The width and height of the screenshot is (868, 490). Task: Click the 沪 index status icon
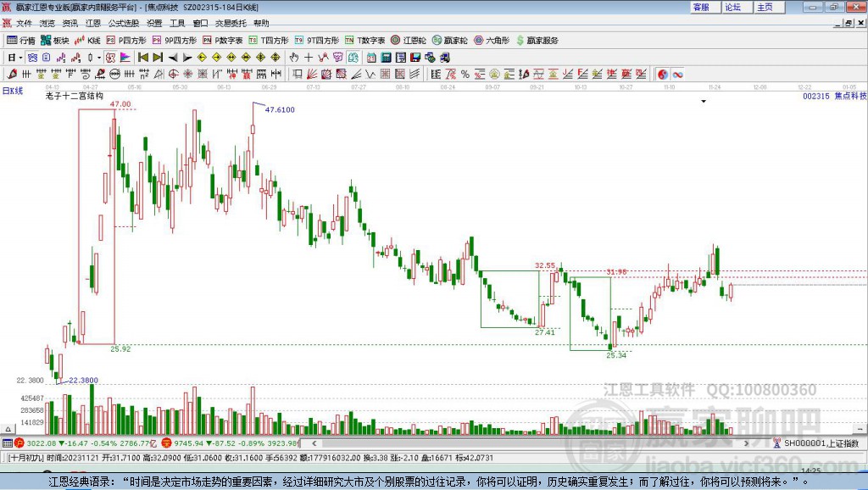pos(19,443)
